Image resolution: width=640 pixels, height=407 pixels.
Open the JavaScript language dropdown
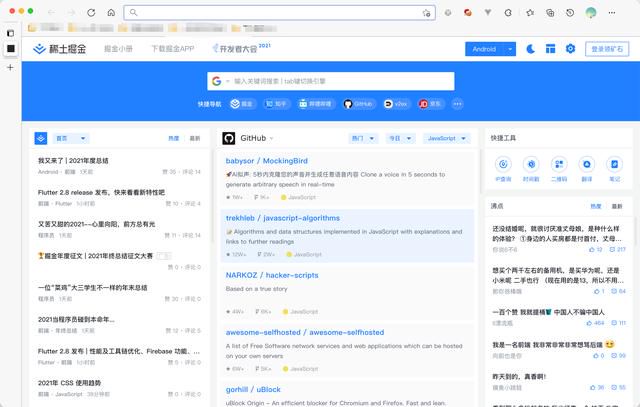(x=447, y=138)
